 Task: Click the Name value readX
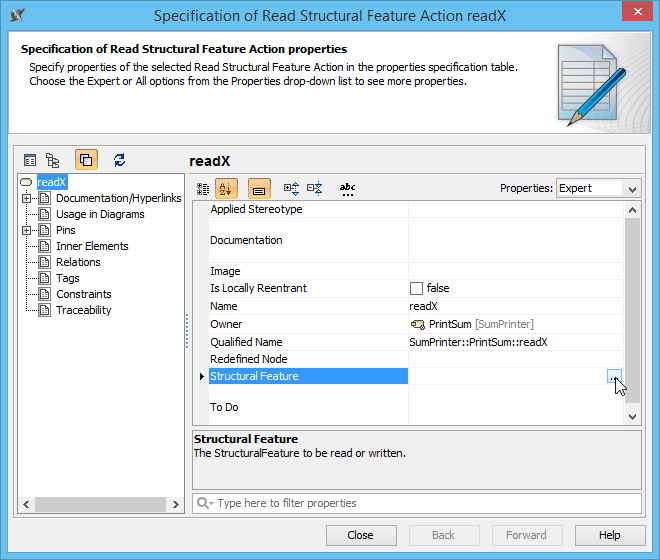pos(423,307)
